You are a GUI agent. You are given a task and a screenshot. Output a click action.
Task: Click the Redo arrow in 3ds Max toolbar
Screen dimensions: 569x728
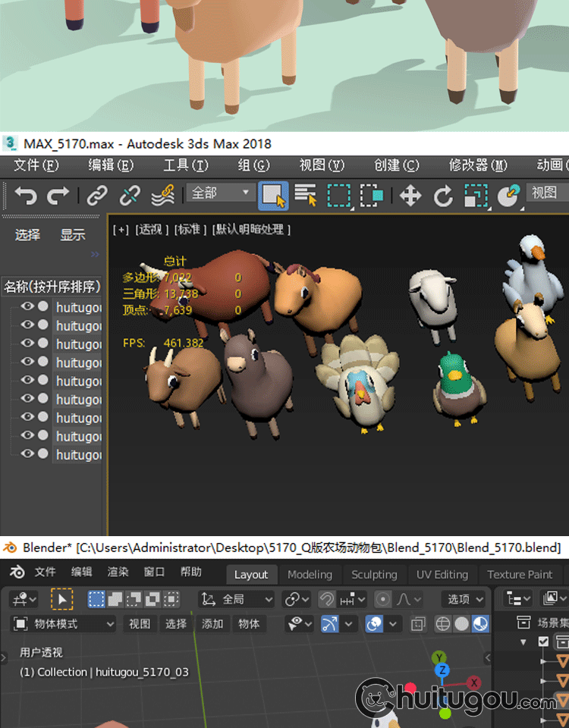tap(58, 196)
